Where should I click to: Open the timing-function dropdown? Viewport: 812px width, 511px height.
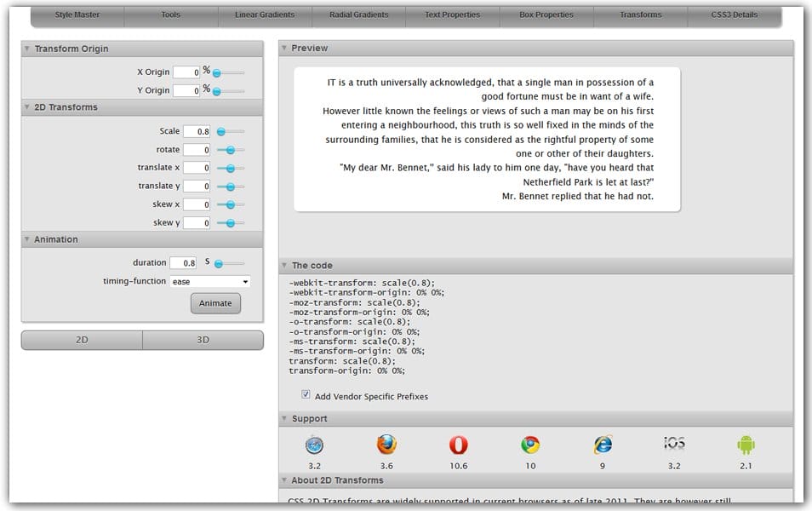[209, 281]
